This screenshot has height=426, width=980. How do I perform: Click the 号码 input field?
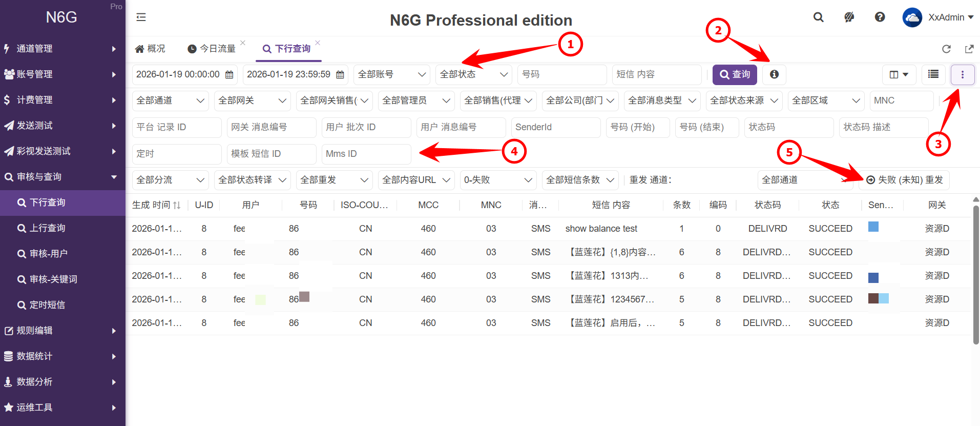coord(562,75)
